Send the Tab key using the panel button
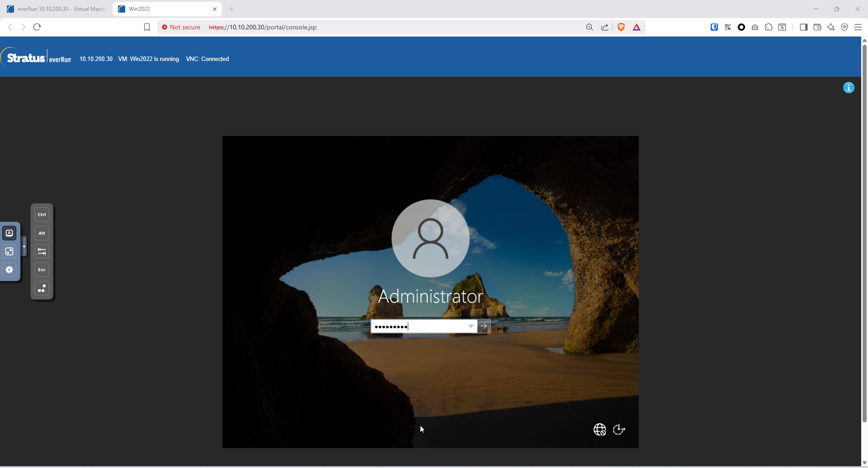The image size is (868, 468). click(x=42, y=251)
